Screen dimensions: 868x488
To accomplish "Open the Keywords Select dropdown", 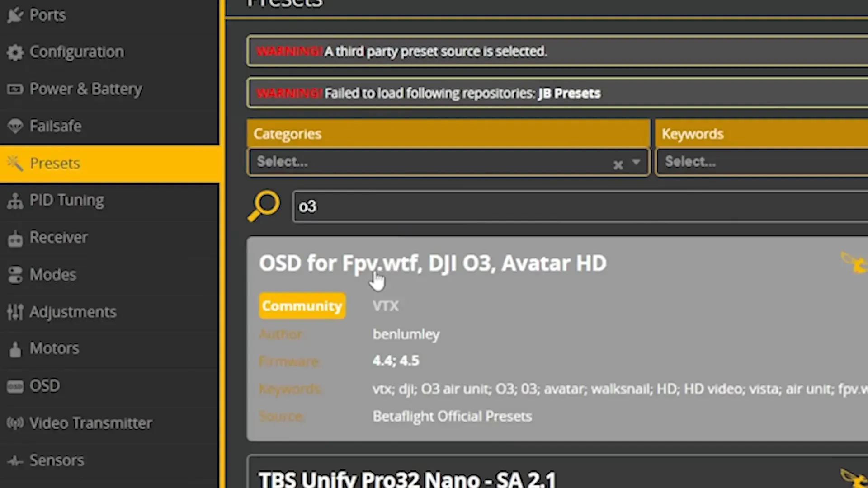I will click(x=762, y=162).
